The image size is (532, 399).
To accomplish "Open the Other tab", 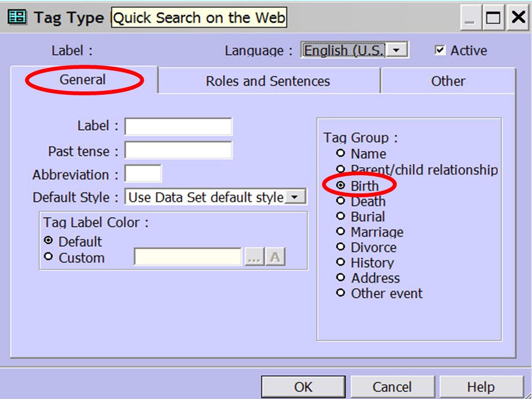I will [448, 81].
